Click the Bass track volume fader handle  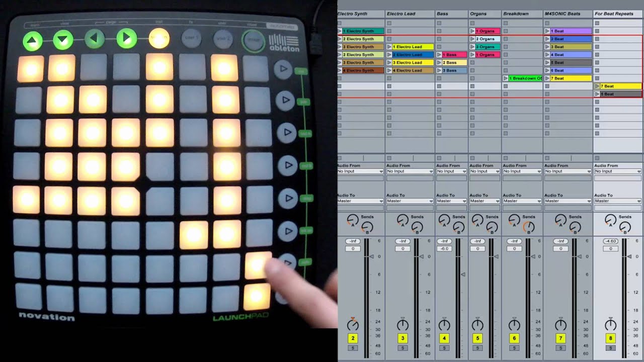tap(463, 275)
